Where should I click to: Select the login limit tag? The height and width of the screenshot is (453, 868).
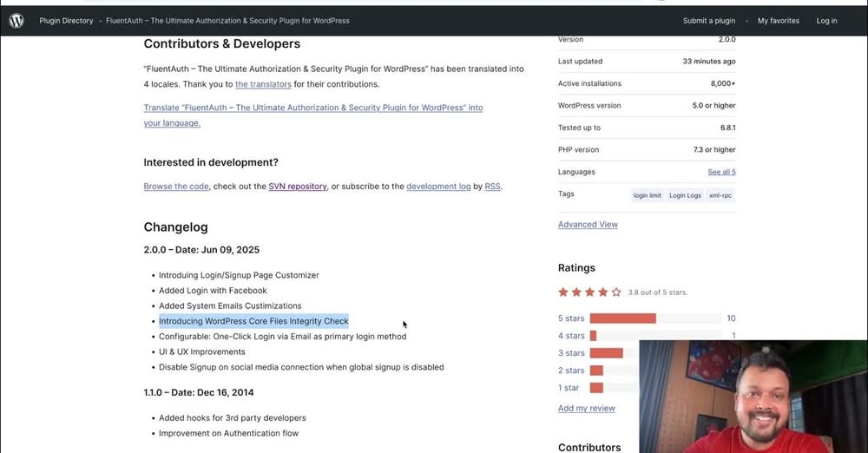(x=648, y=195)
